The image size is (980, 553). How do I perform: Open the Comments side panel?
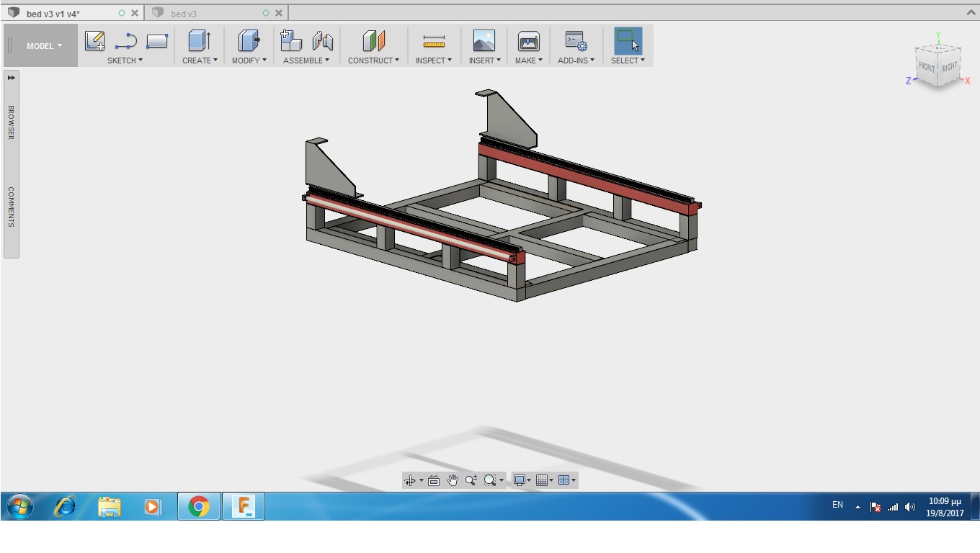12,207
